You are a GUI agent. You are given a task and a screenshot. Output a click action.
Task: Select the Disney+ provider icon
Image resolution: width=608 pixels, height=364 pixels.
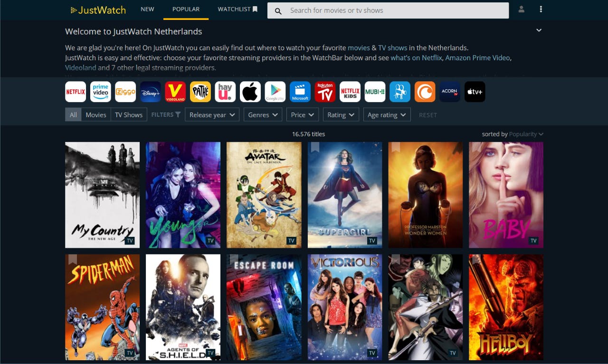(x=151, y=92)
